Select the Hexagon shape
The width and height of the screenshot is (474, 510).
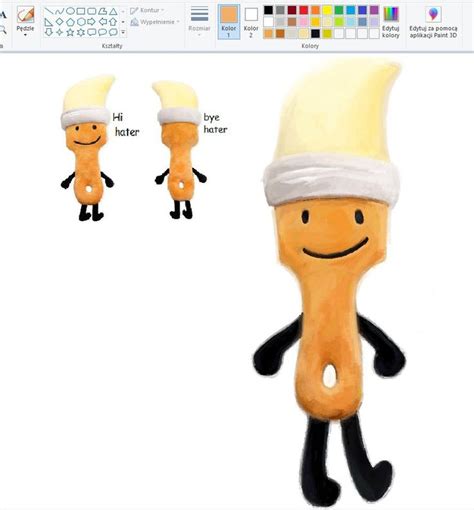pyautogui.click(x=81, y=22)
